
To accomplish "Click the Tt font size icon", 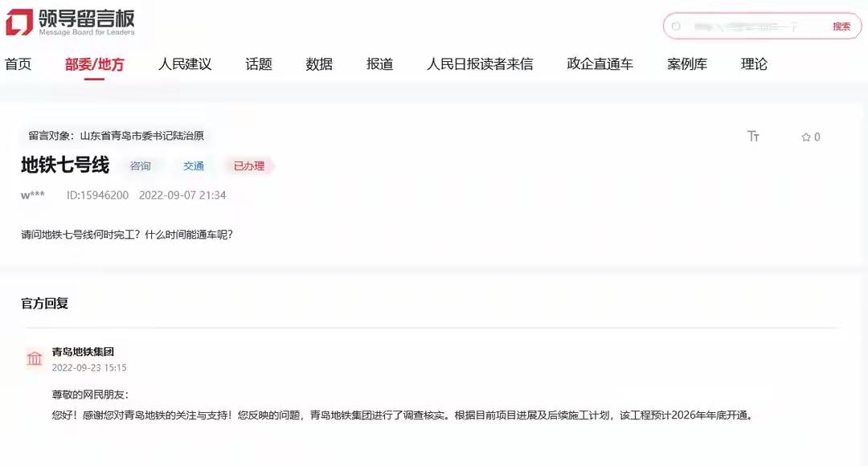I will click(x=753, y=137).
